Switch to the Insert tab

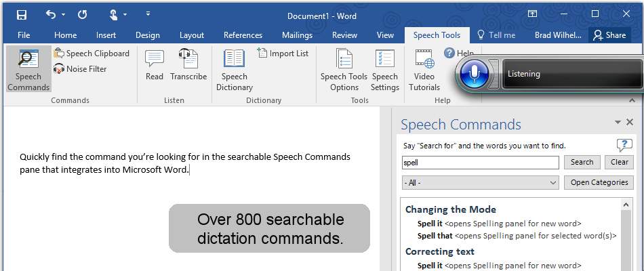tap(106, 35)
